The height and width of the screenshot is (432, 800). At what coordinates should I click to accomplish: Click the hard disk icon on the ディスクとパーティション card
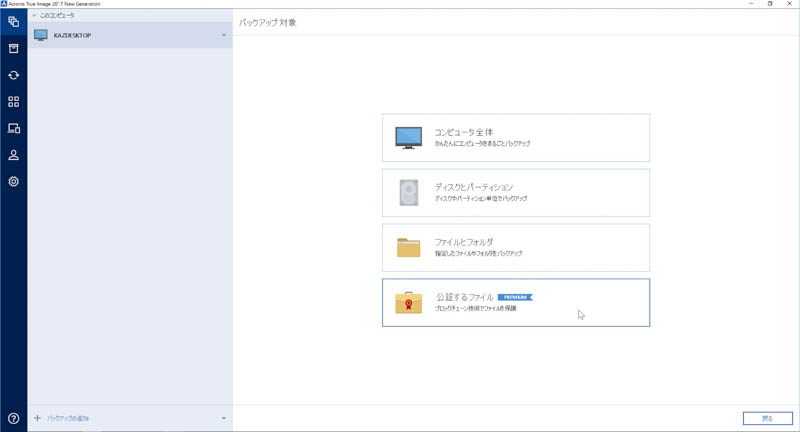409,193
